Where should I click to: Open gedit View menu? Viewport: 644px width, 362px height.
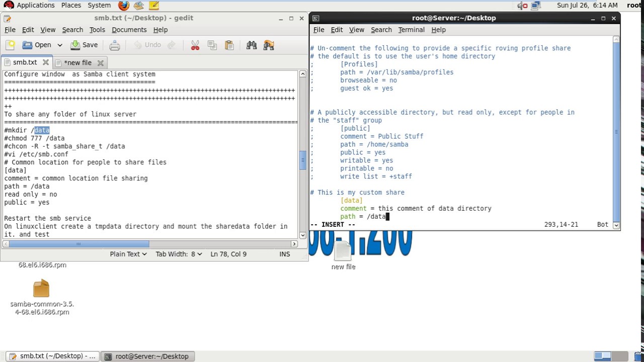pos(48,30)
